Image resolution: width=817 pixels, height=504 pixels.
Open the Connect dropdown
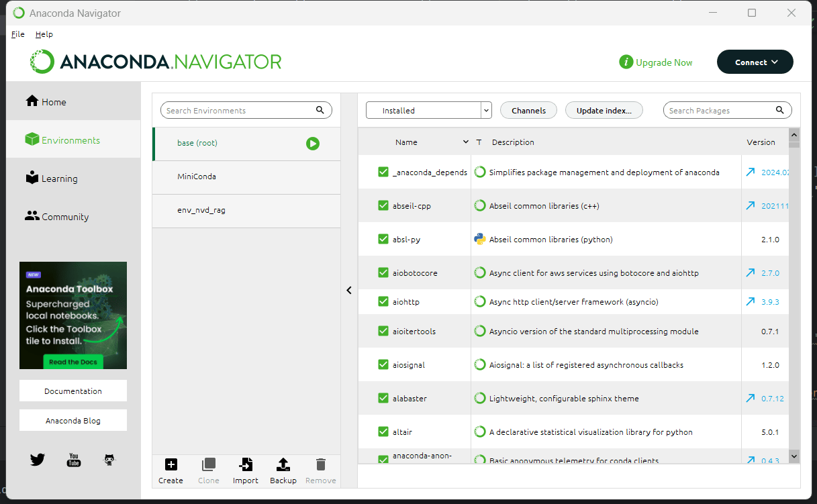(755, 62)
